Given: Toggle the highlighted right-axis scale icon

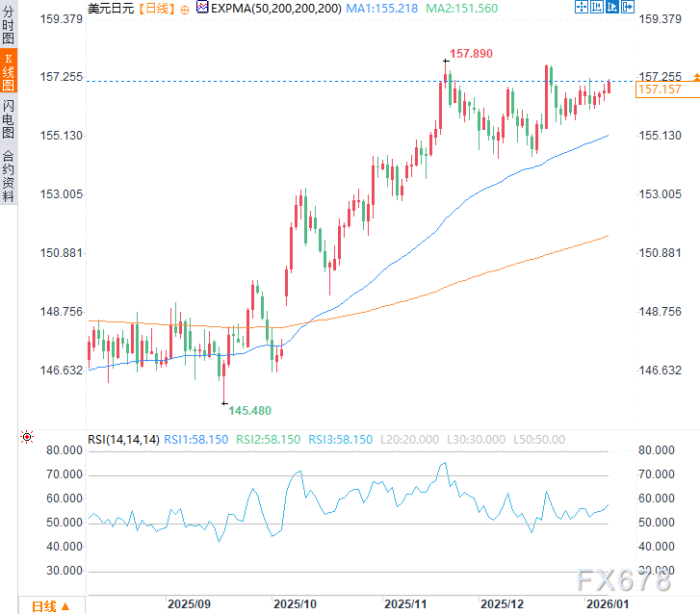Looking at the screenshot, I should pyautogui.click(x=612, y=7).
